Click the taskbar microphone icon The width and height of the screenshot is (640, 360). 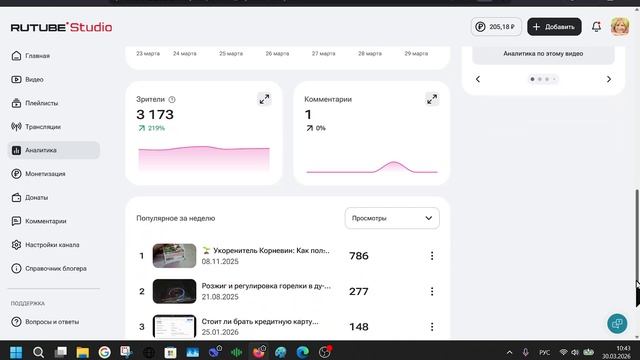tap(525, 352)
